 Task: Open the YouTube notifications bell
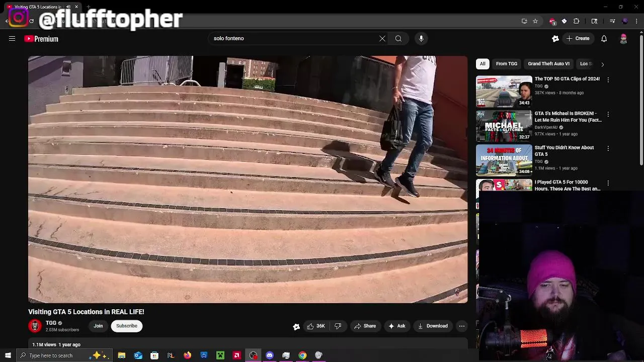[x=604, y=39]
